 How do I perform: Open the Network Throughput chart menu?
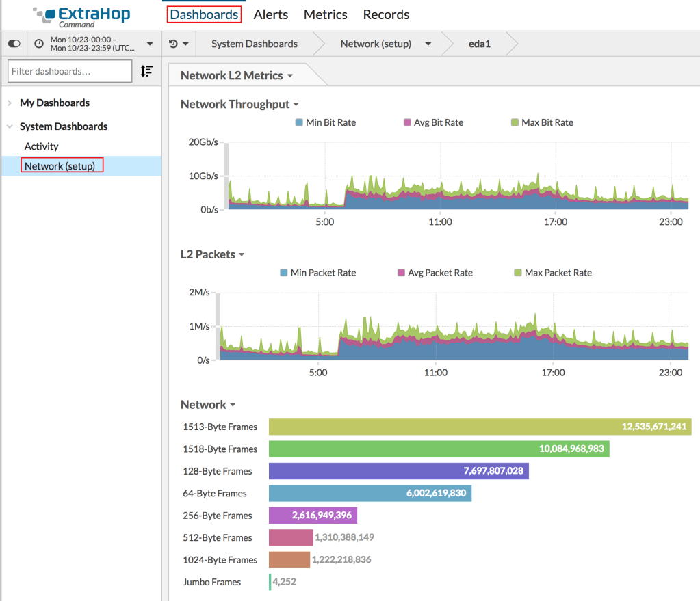tap(296, 104)
